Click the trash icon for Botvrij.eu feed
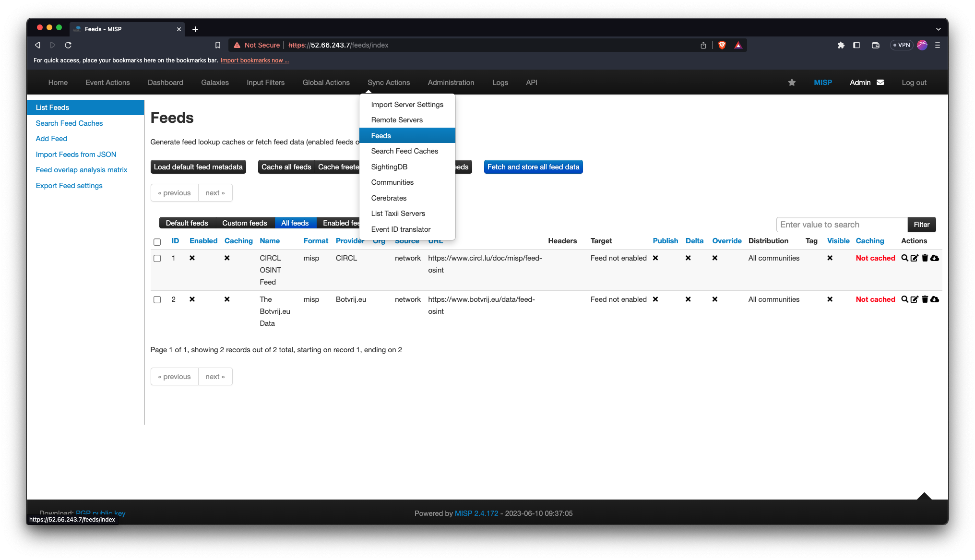Screen dimensions: 975x560 pos(925,299)
